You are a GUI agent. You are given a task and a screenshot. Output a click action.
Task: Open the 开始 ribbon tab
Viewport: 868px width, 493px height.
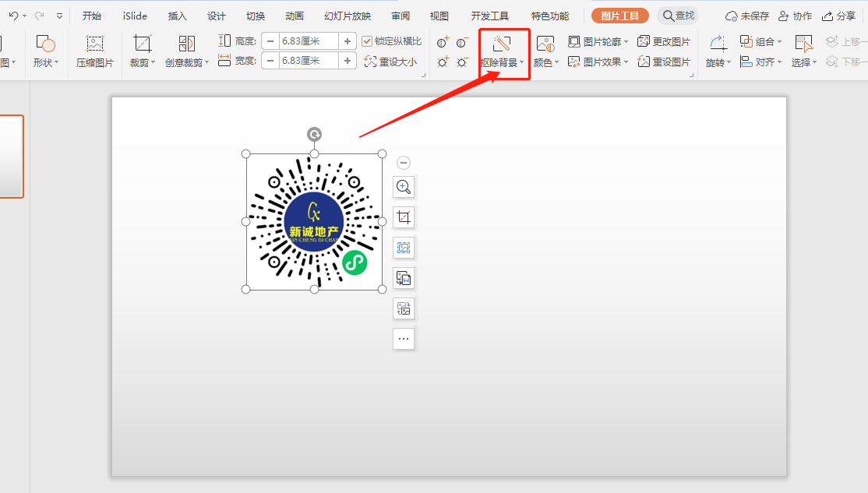tap(92, 16)
